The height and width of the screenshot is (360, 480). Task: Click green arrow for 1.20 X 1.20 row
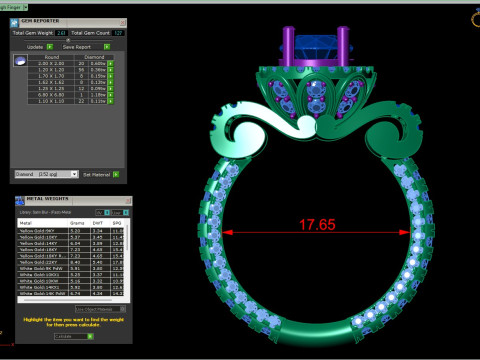tap(111, 70)
